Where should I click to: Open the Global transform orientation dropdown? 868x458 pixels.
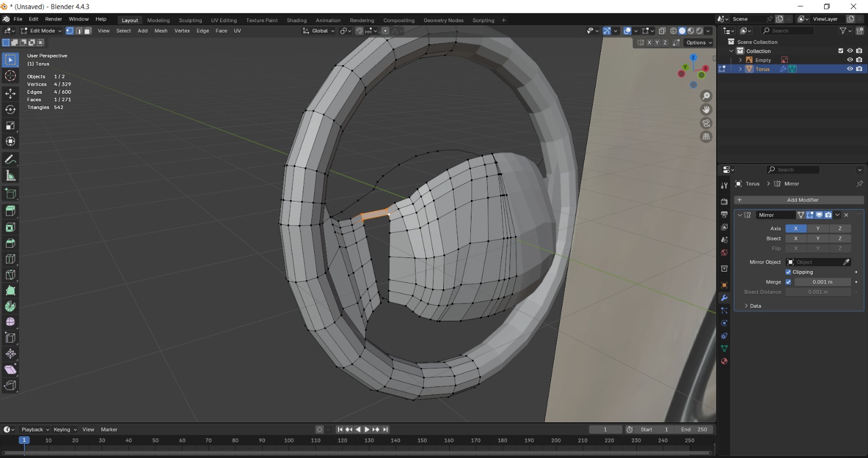[319, 31]
